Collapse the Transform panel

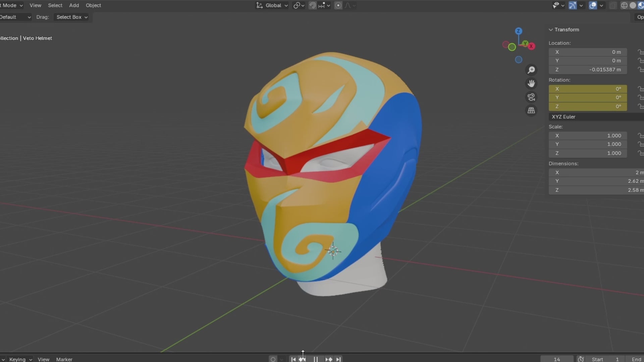551,29
